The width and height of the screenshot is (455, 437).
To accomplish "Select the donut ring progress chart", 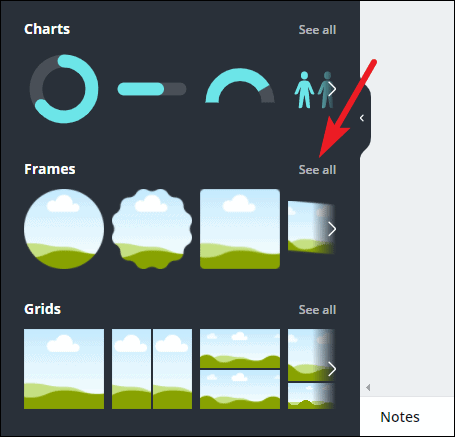I will 64,89.
